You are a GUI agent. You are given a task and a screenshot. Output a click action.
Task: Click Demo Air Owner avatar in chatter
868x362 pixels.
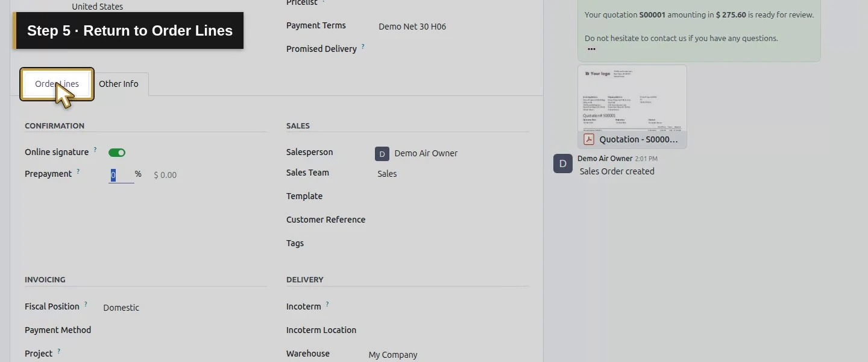(x=563, y=164)
